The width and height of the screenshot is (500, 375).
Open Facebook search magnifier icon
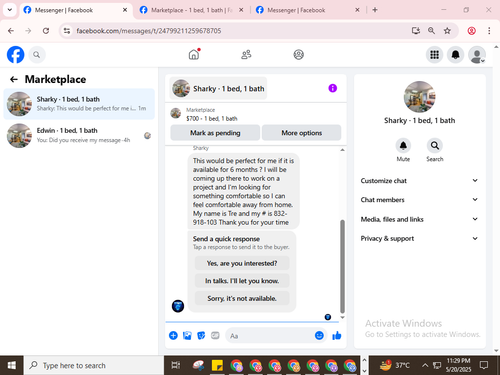pyautogui.click(x=37, y=55)
